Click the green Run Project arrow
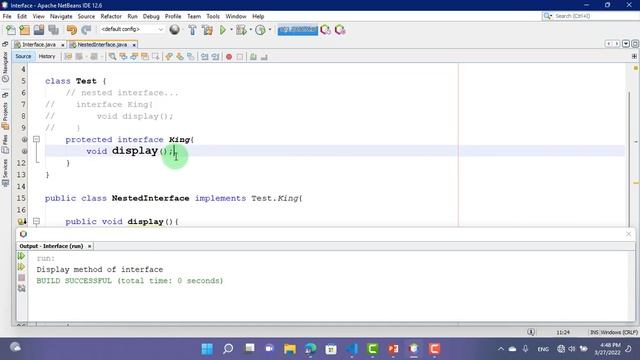Screen dimensions: 640x360 pyautogui.click(x=223, y=30)
